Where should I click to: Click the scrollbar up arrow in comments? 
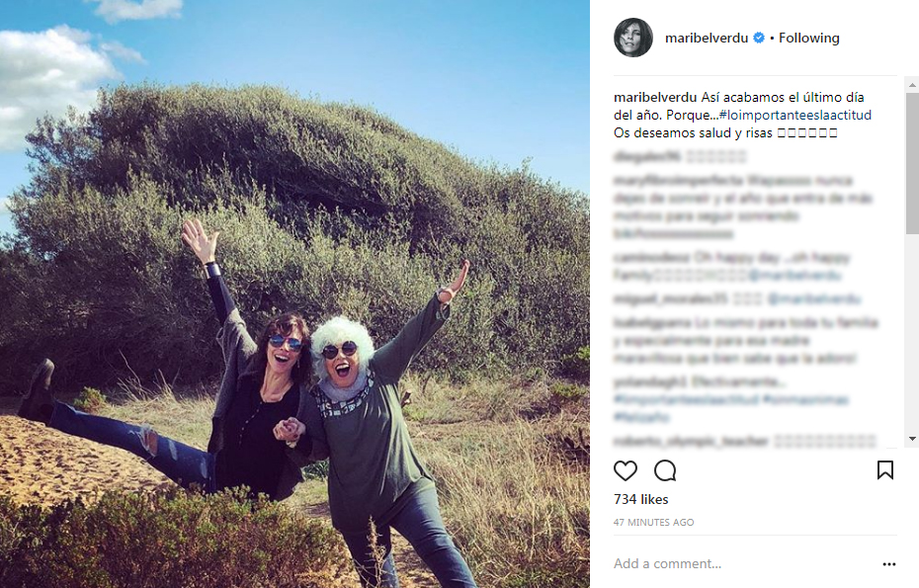point(912,85)
